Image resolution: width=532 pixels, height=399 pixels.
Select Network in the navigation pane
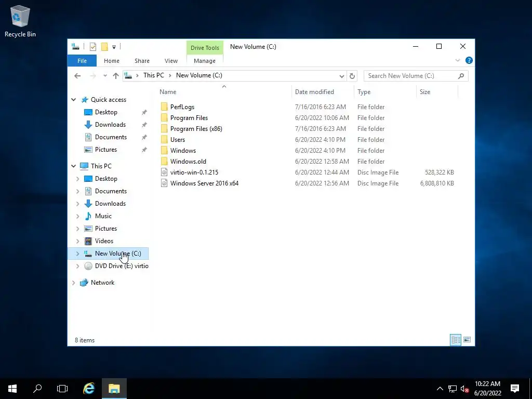click(x=102, y=283)
